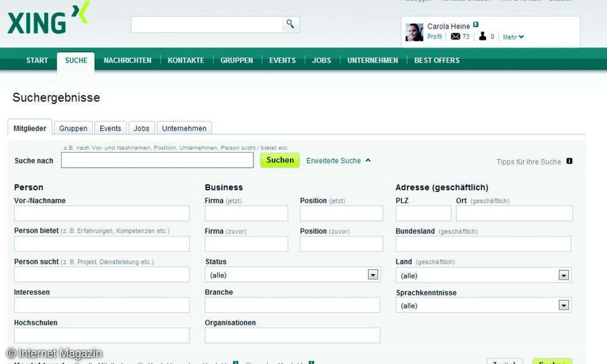This screenshot has width=607, height=364.
Task: Focus the Suche nach input field
Action: tap(157, 160)
